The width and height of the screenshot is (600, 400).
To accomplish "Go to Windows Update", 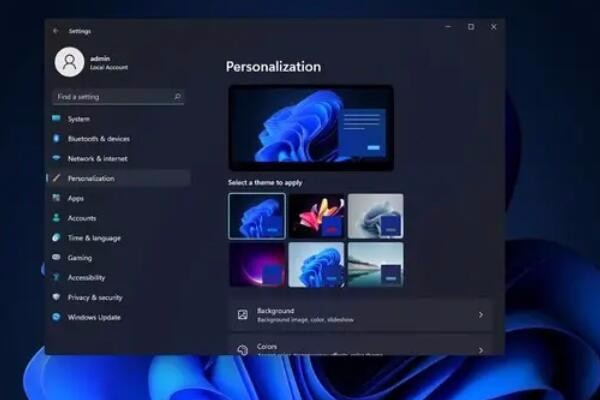I will pos(119,317).
